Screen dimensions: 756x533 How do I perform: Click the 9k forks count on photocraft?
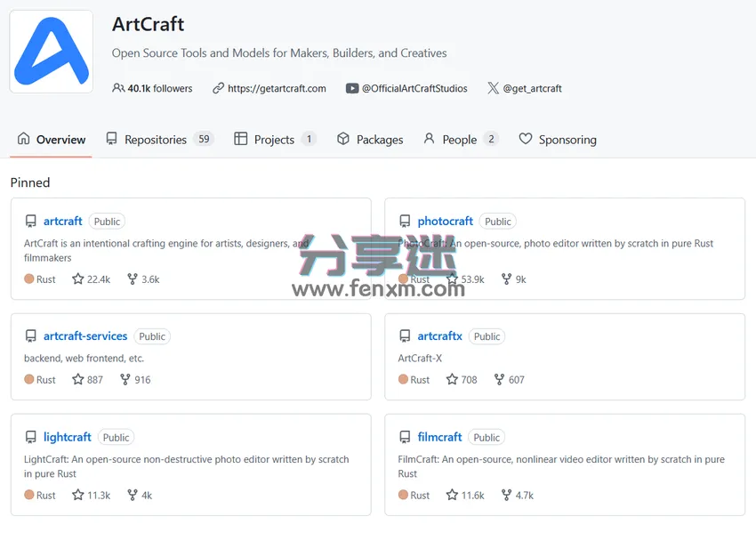514,279
